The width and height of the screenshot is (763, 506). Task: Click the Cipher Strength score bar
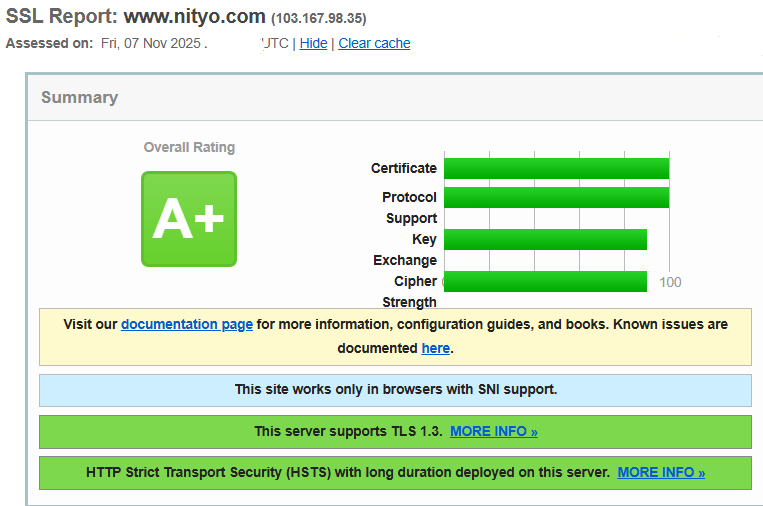(x=545, y=281)
